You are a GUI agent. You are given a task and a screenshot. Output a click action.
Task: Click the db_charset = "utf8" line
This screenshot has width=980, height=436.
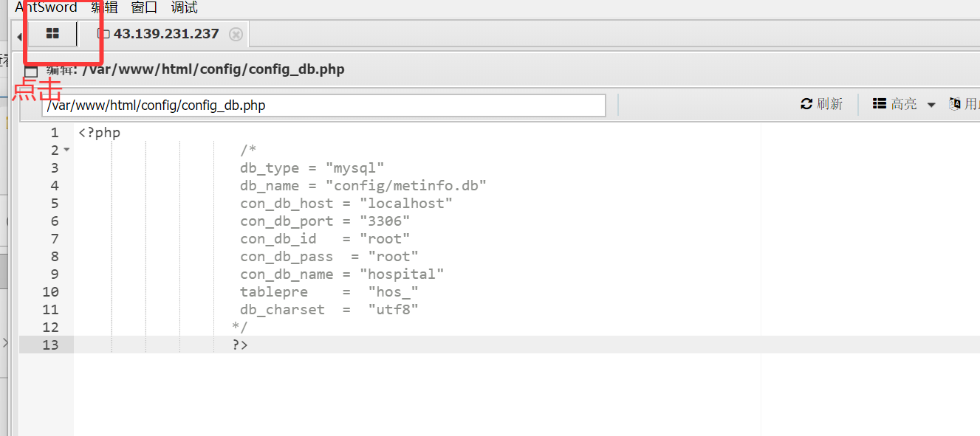coord(329,309)
